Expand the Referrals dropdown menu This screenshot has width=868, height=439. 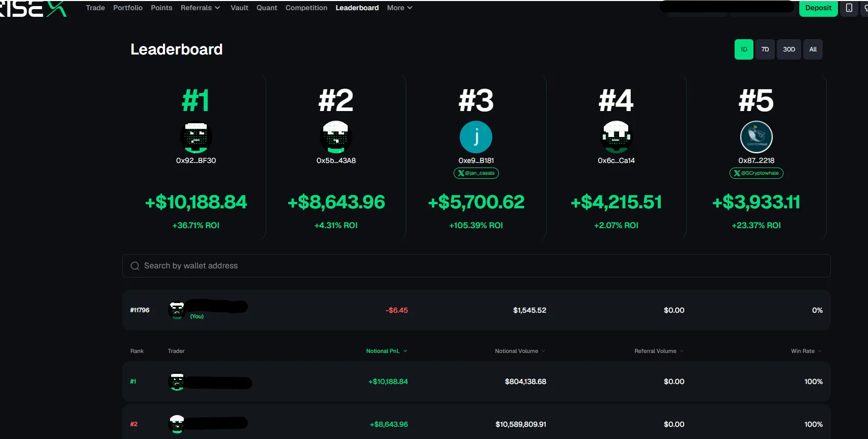(x=200, y=8)
